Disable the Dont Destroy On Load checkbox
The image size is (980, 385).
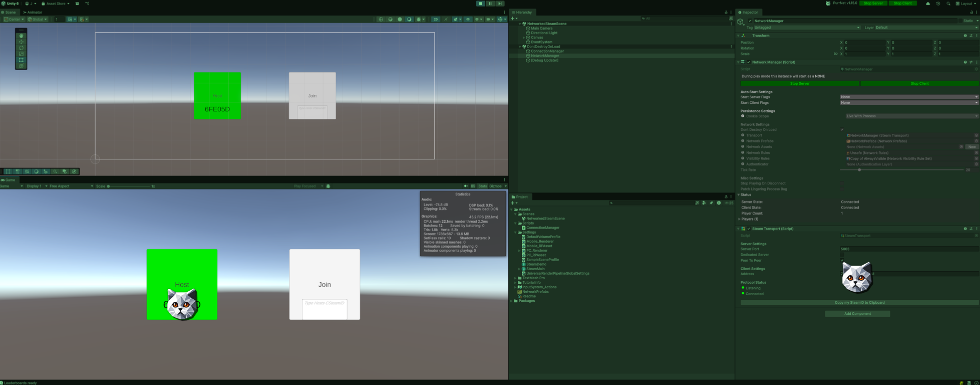pyautogui.click(x=842, y=130)
